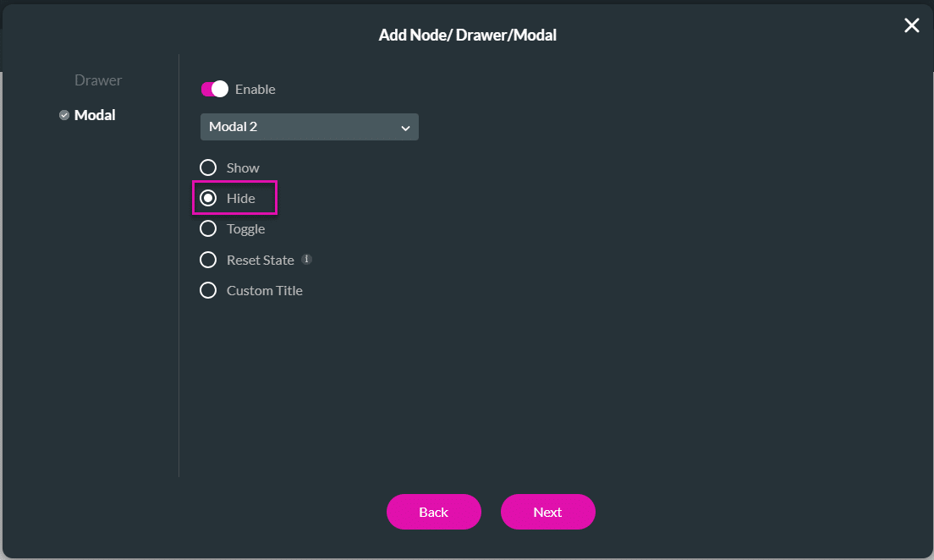Proceed by clicking Next
The height and width of the screenshot is (560, 934).
pyautogui.click(x=547, y=512)
